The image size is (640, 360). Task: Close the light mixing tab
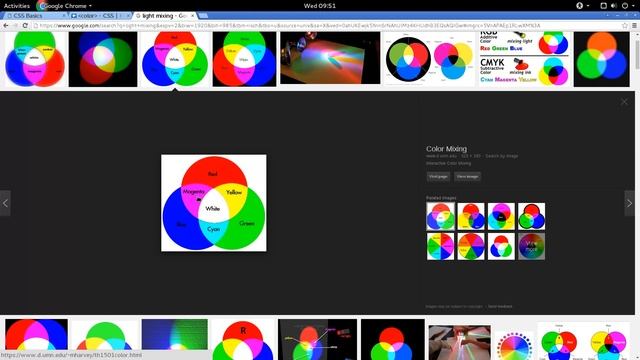tap(193, 16)
